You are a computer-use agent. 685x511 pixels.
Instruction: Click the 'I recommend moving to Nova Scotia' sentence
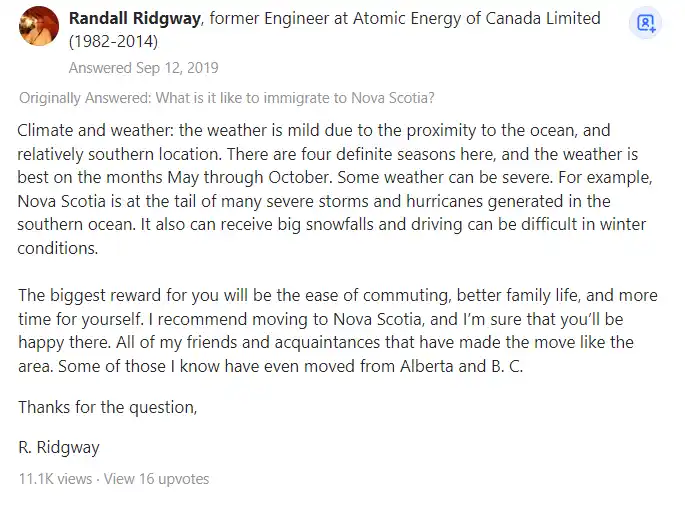click(286, 319)
